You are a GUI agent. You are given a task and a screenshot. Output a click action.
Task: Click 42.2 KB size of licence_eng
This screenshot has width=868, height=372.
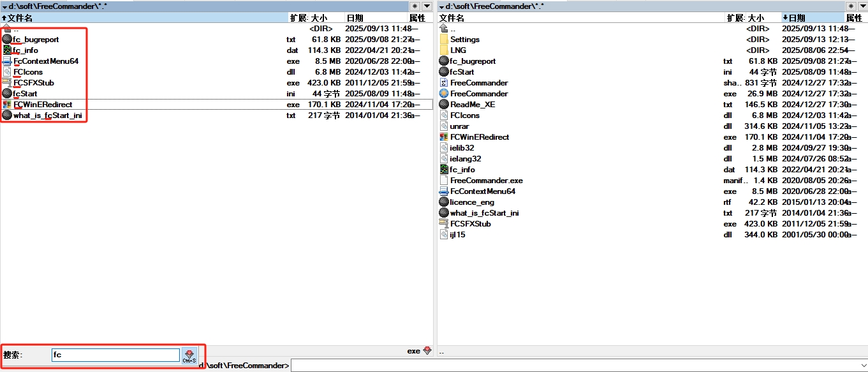click(x=763, y=202)
